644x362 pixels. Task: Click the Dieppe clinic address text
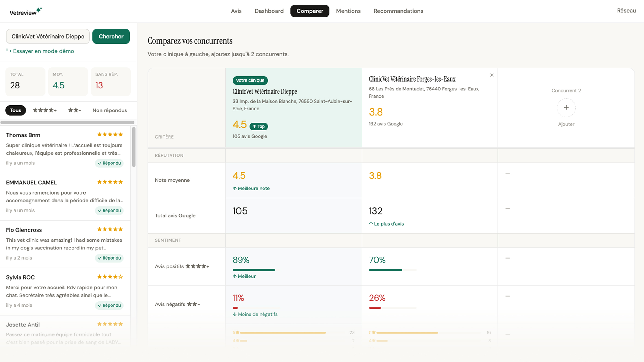(292, 105)
